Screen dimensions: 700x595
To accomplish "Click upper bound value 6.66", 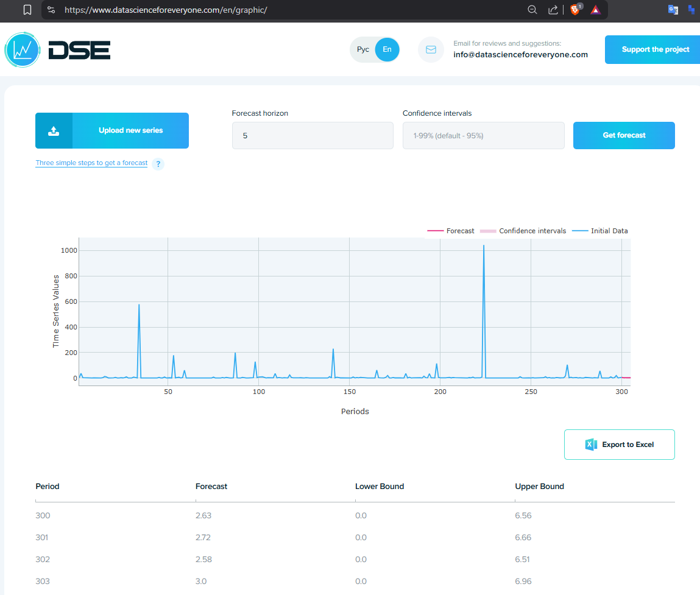I will pos(523,537).
